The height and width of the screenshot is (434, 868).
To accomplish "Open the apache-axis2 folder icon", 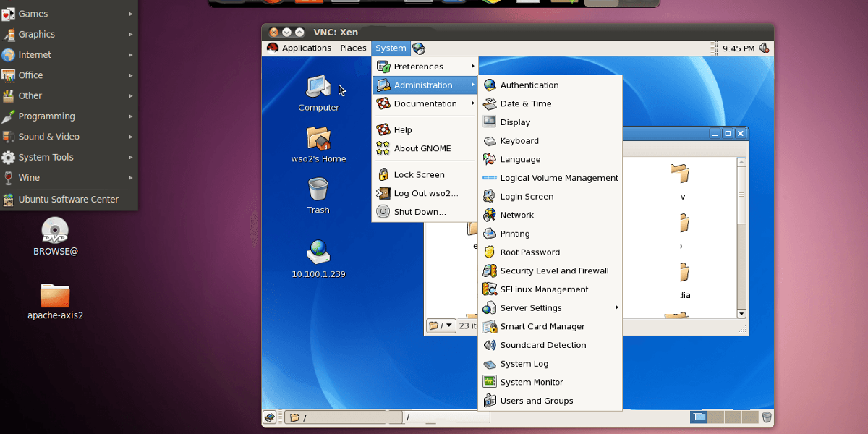I will pos(55,302).
